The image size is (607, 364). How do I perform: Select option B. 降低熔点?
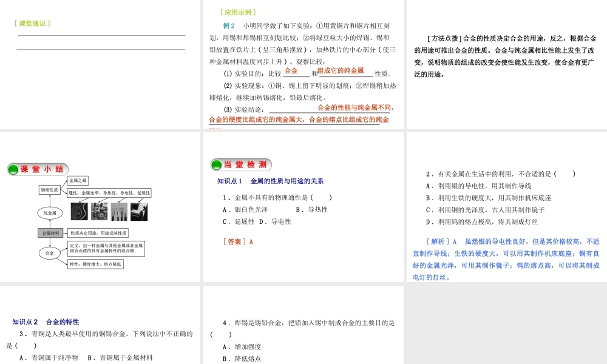click(x=242, y=359)
